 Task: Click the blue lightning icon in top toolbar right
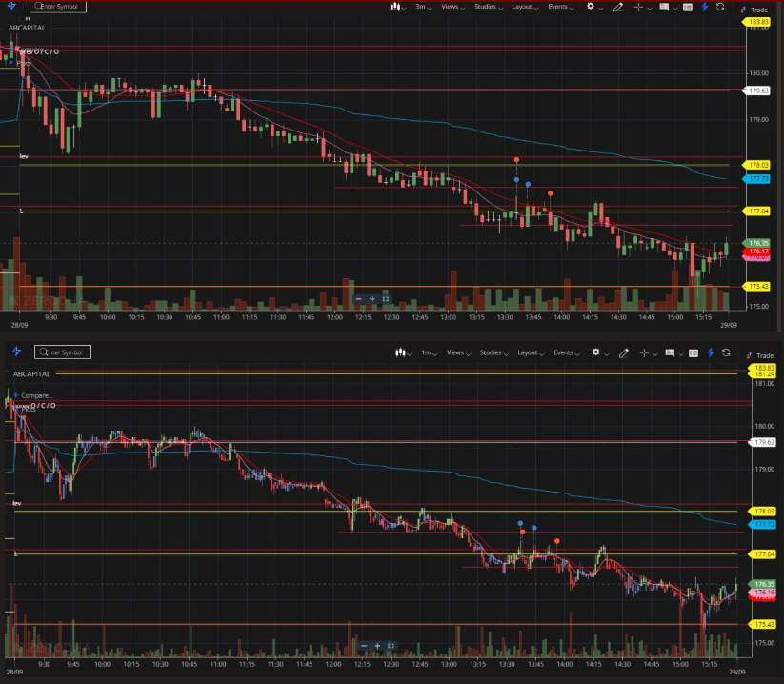pyautogui.click(x=705, y=7)
